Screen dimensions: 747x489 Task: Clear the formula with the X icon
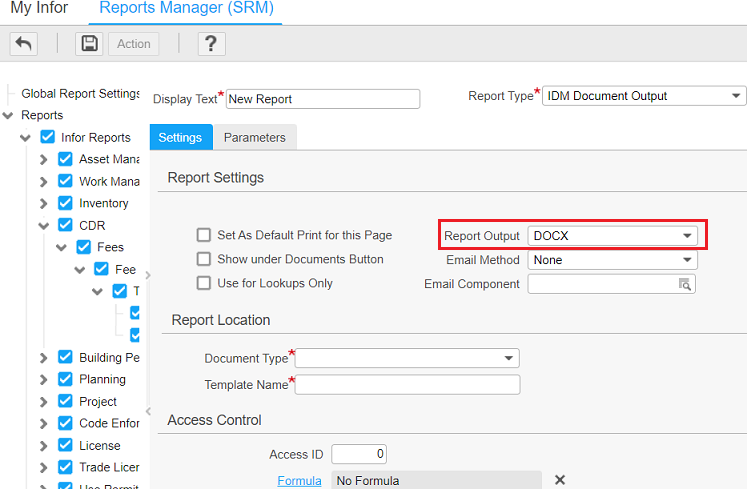(560, 480)
